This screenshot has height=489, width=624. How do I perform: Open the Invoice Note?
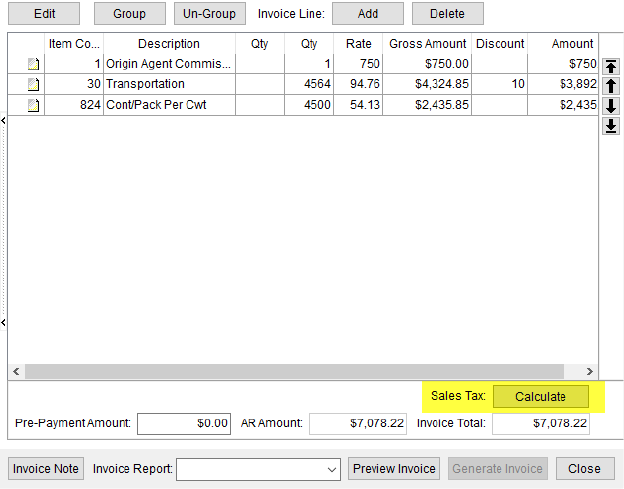(x=46, y=469)
